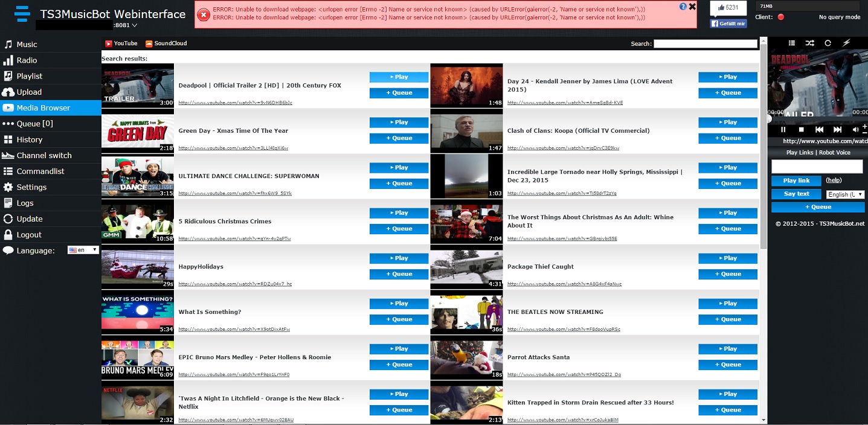The height and width of the screenshot is (425, 868).
Task: Open the Deadpool trailer thumbnail
Action: [x=138, y=86]
